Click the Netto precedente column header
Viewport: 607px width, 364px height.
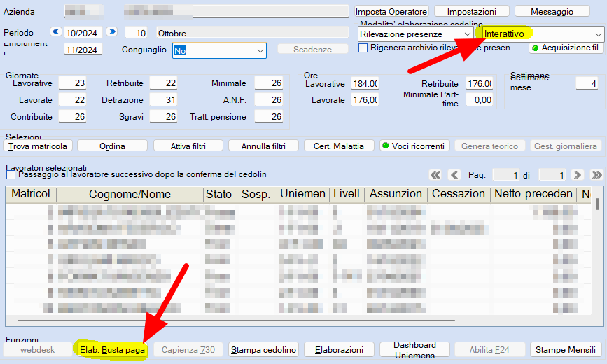point(533,194)
